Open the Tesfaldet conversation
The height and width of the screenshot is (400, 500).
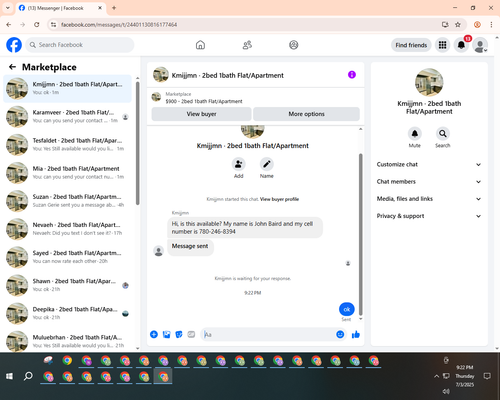coord(67,145)
